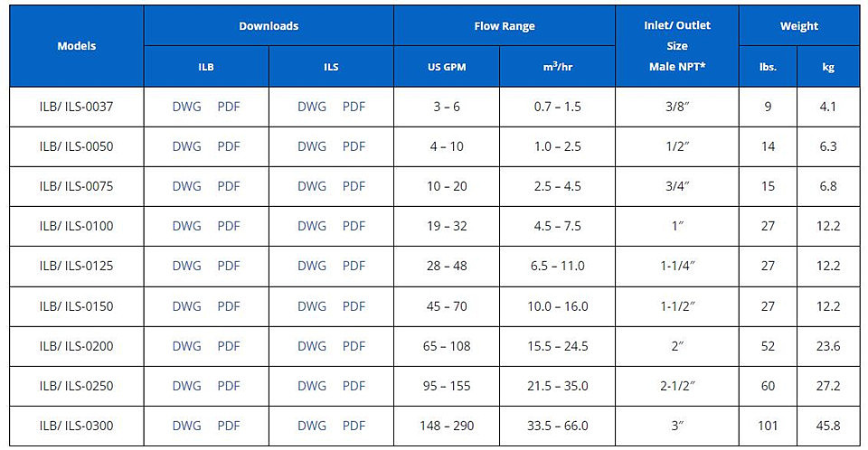
Task: Open ILS PDF for ILB/ ILS-0125
Action: click(x=354, y=266)
